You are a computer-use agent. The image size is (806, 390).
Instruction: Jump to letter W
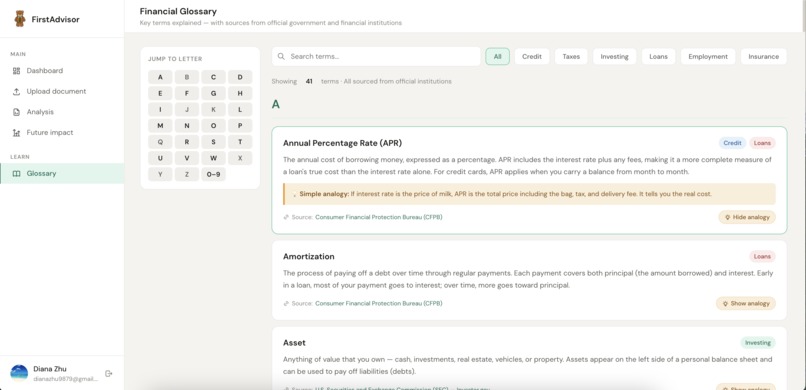[x=213, y=158]
